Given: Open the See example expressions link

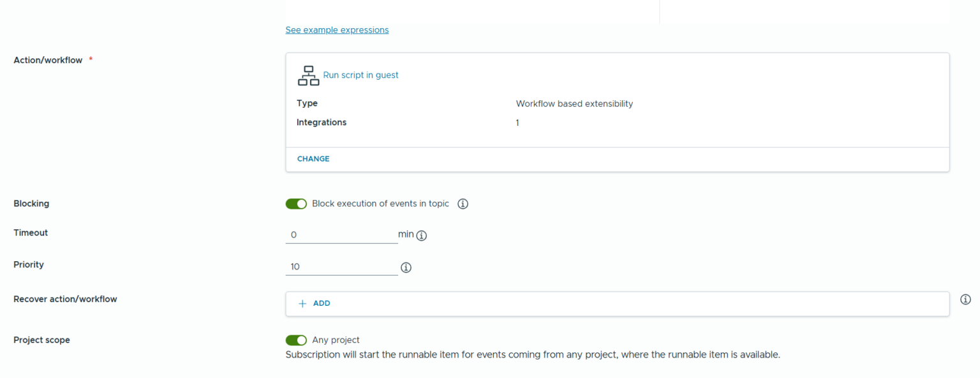Looking at the screenshot, I should pyautogui.click(x=337, y=29).
